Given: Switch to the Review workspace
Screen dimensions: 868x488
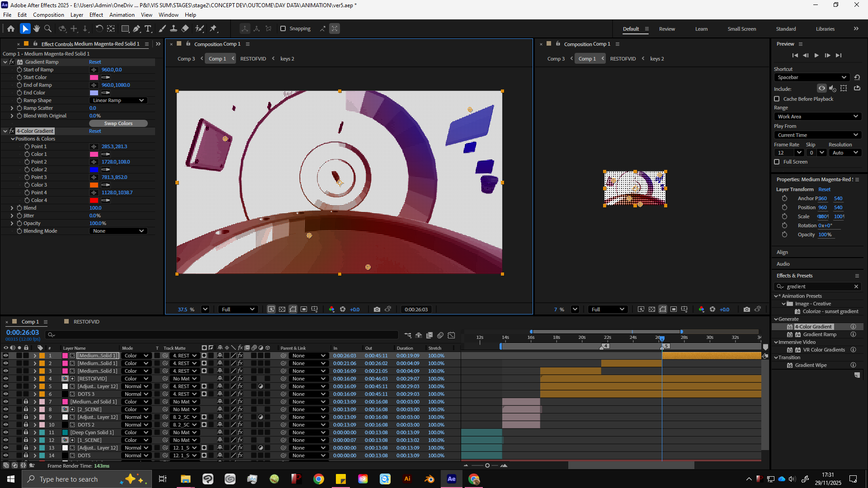Looking at the screenshot, I should (667, 29).
